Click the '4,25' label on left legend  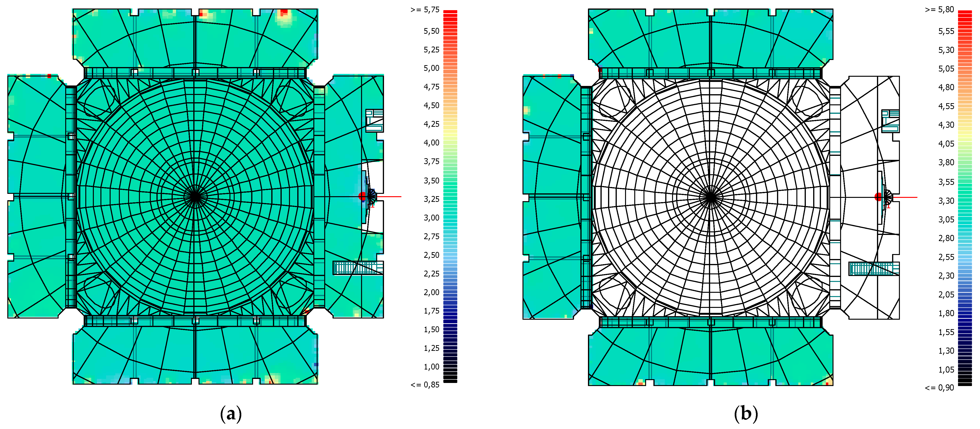pyautogui.click(x=432, y=124)
